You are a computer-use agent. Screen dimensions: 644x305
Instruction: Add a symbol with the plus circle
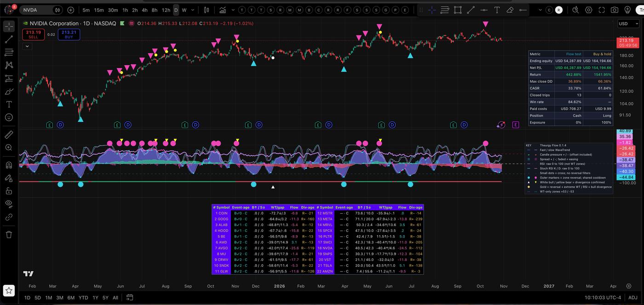(70, 10)
